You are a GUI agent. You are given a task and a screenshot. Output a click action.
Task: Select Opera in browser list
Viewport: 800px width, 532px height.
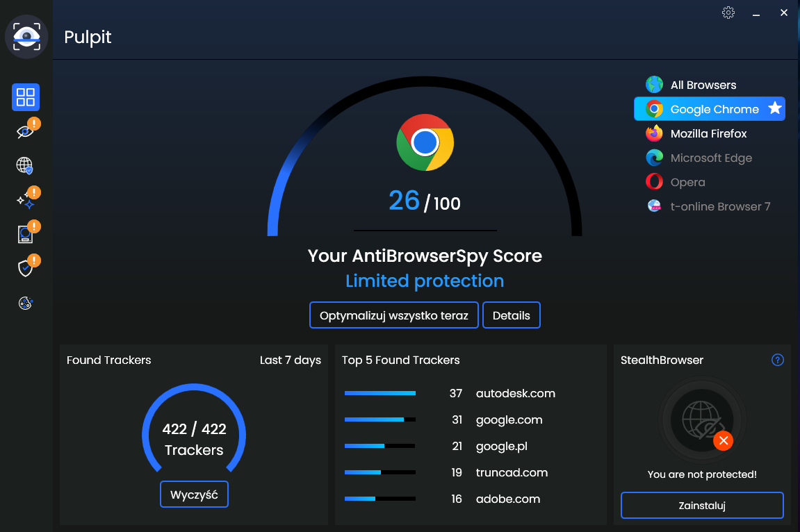coord(709,182)
